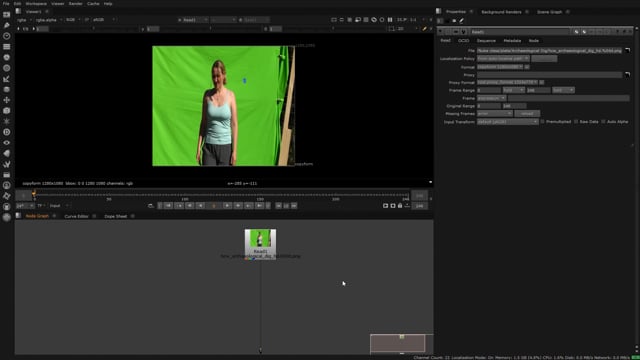Image resolution: width=640 pixels, height=360 pixels.
Task: Open the Format dropdown in Read1 properties
Action: coord(500,67)
